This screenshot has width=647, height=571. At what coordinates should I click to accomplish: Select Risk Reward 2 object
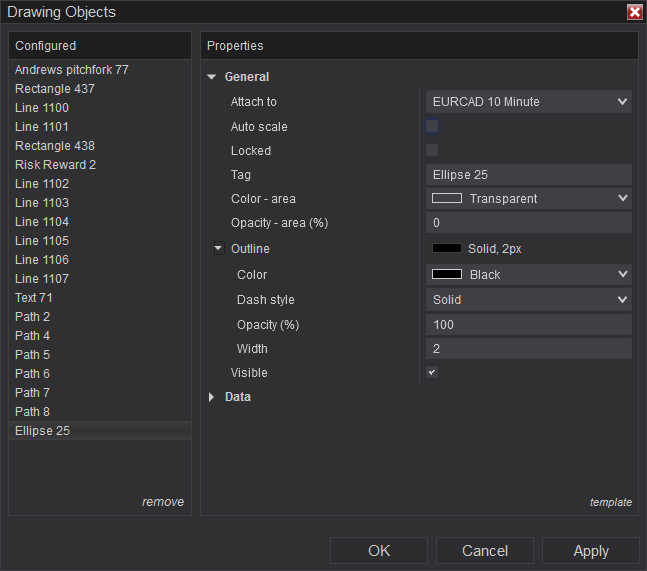click(56, 165)
